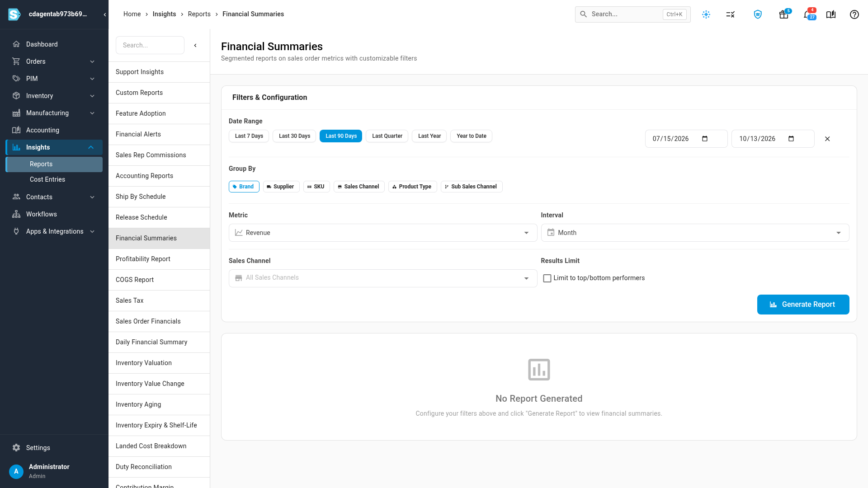Open the notifications bell icon
The height and width of the screenshot is (488, 868).
(808, 14)
